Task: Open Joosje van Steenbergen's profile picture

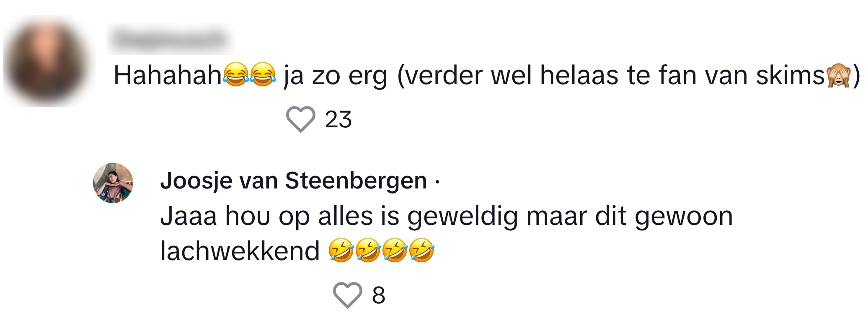Action: point(113,183)
